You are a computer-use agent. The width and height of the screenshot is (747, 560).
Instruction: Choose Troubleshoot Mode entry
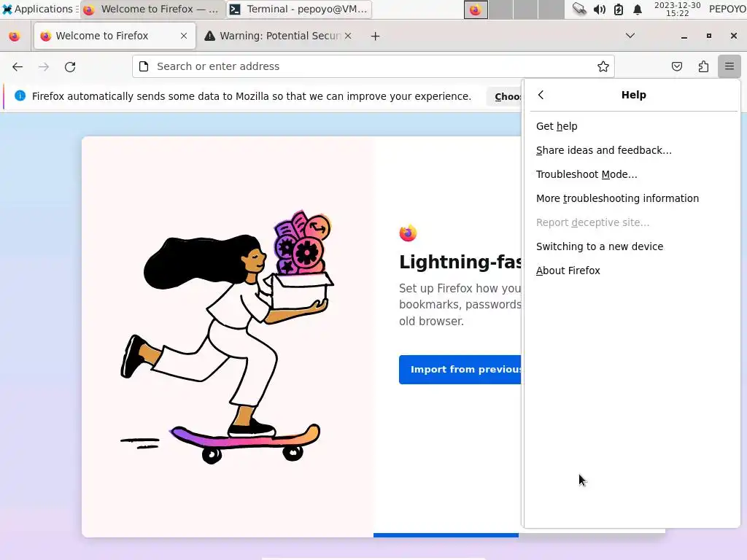pyautogui.click(x=632, y=174)
